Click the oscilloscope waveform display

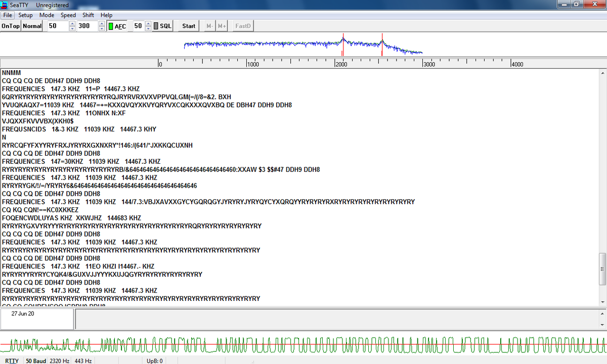(303, 344)
